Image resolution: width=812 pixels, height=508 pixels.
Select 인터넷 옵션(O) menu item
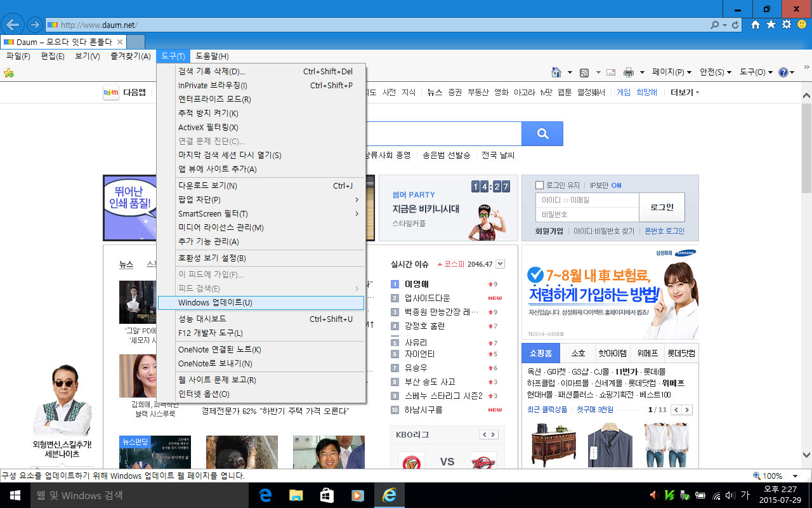click(x=261, y=394)
